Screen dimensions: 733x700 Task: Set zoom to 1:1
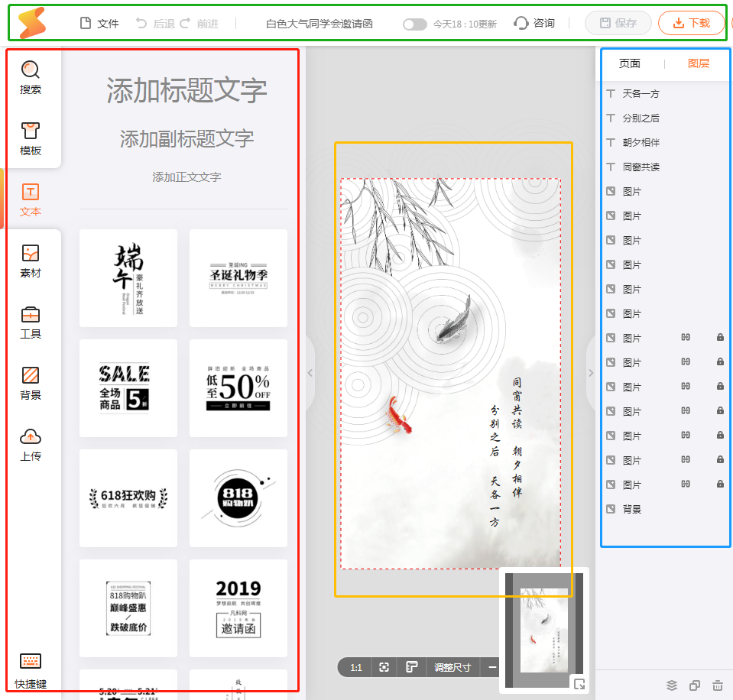pos(355,667)
